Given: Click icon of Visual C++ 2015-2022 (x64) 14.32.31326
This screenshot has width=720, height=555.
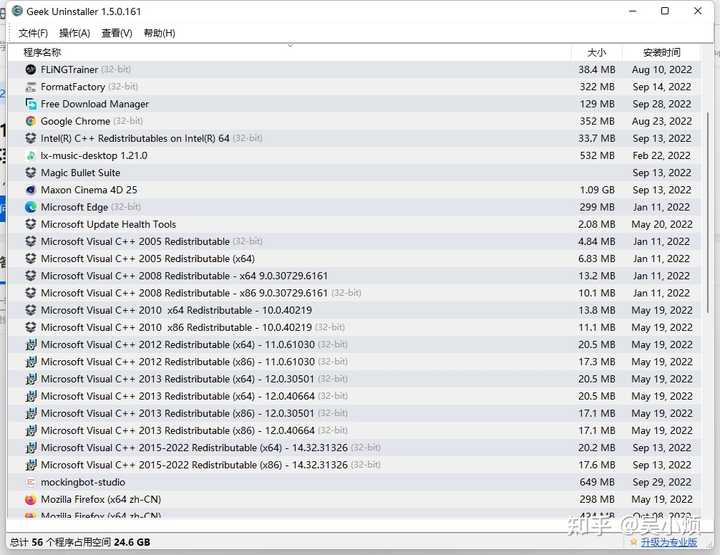Looking at the screenshot, I should click(x=31, y=448).
